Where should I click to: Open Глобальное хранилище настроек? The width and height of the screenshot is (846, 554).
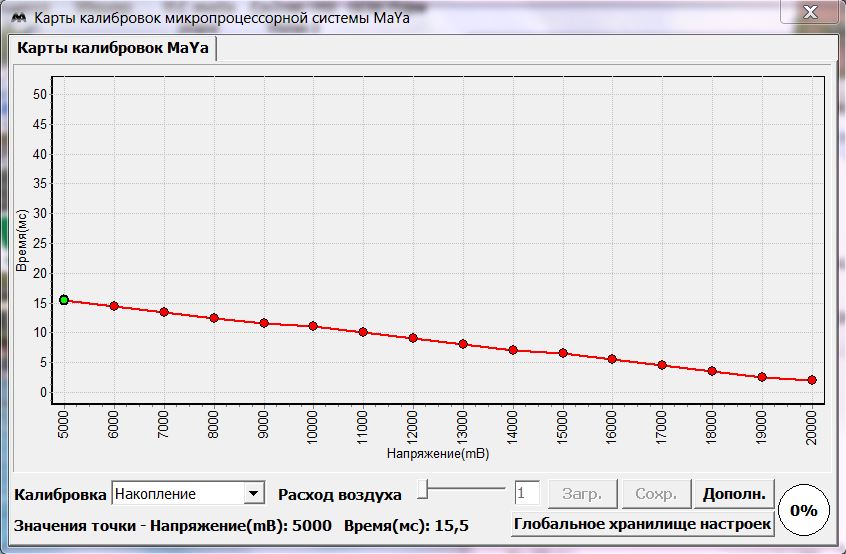(643, 524)
